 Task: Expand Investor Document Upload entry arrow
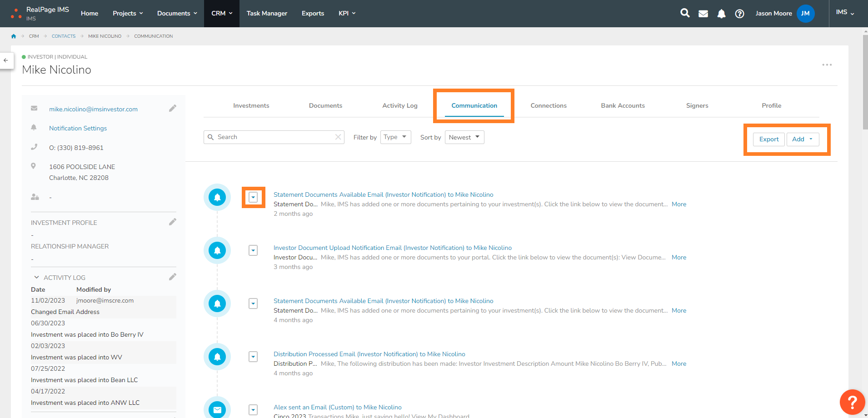[x=253, y=250]
